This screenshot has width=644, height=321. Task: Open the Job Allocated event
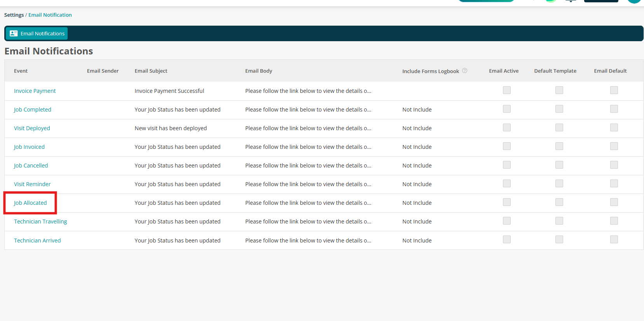click(x=30, y=203)
